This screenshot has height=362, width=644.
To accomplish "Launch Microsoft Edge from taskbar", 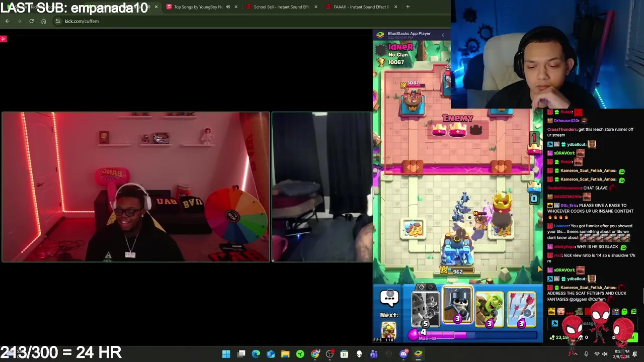I will click(256, 354).
